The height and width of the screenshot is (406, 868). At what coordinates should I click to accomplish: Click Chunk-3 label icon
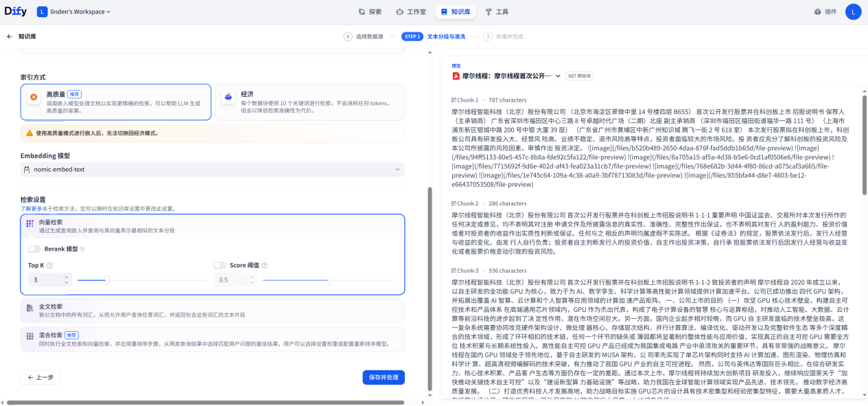tap(454, 271)
